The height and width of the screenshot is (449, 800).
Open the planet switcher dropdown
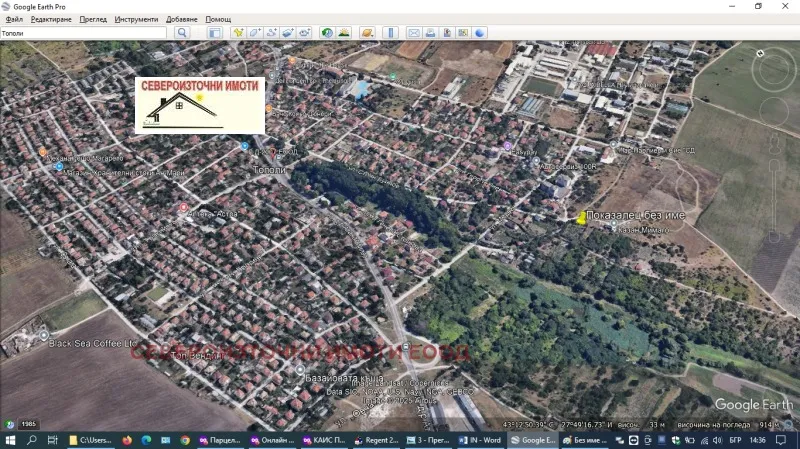367,33
